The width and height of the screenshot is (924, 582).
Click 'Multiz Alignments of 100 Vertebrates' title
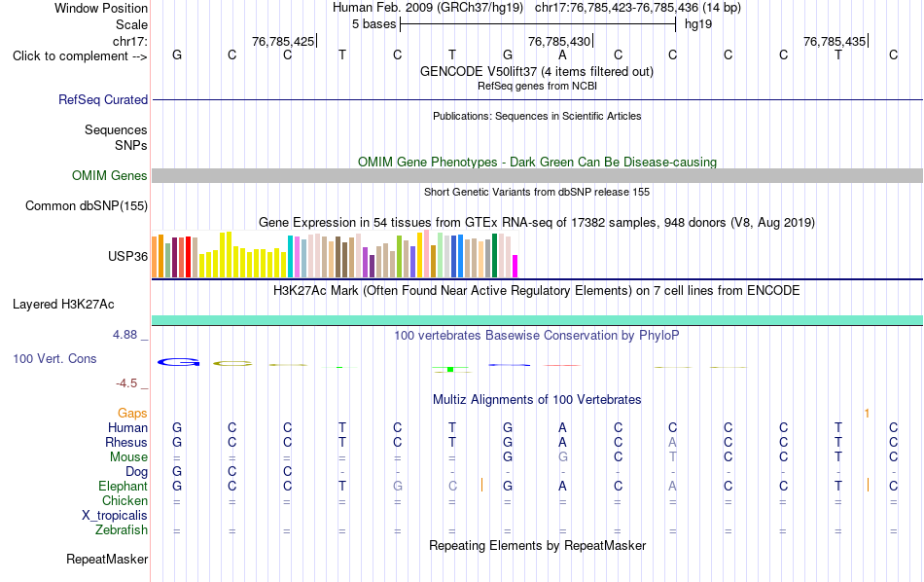(x=537, y=400)
